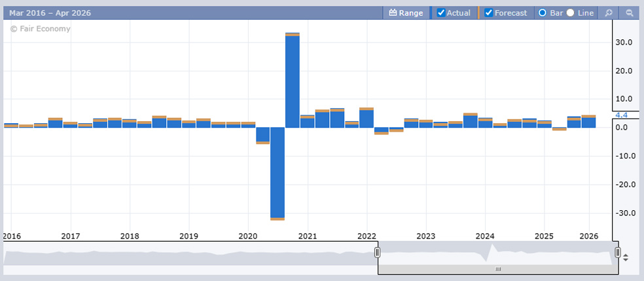This screenshot has width=644, height=281.
Task: Click the 30.0 y-axis label
Action: point(623,43)
